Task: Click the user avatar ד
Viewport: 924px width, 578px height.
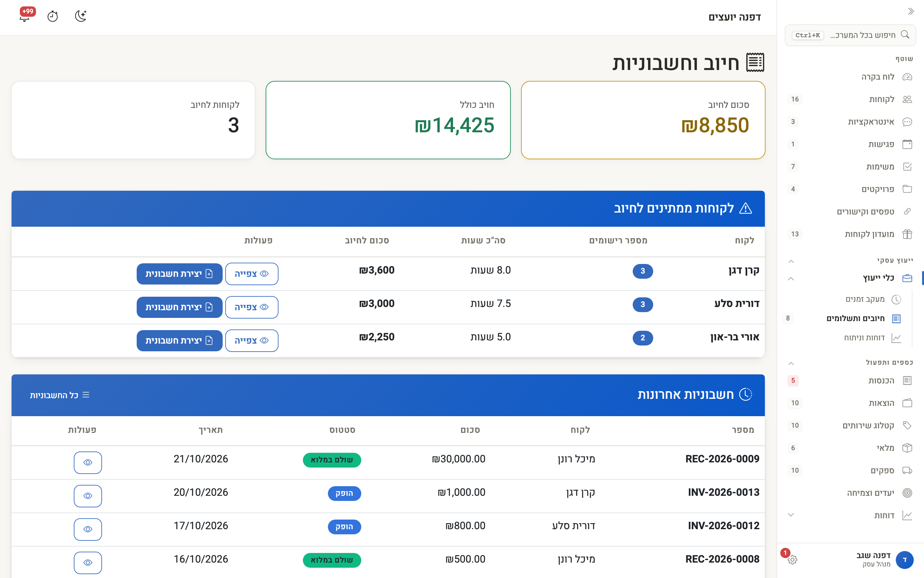Action: point(904,560)
